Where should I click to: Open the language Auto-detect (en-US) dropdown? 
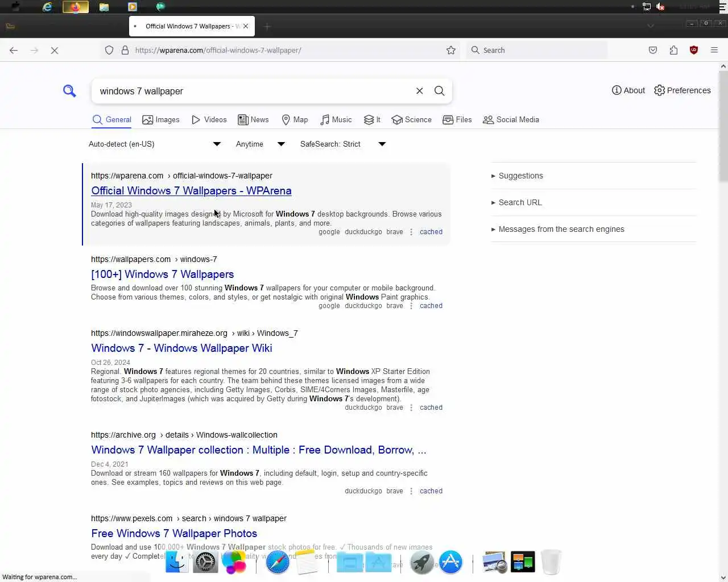pyautogui.click(x=154, y=144)
